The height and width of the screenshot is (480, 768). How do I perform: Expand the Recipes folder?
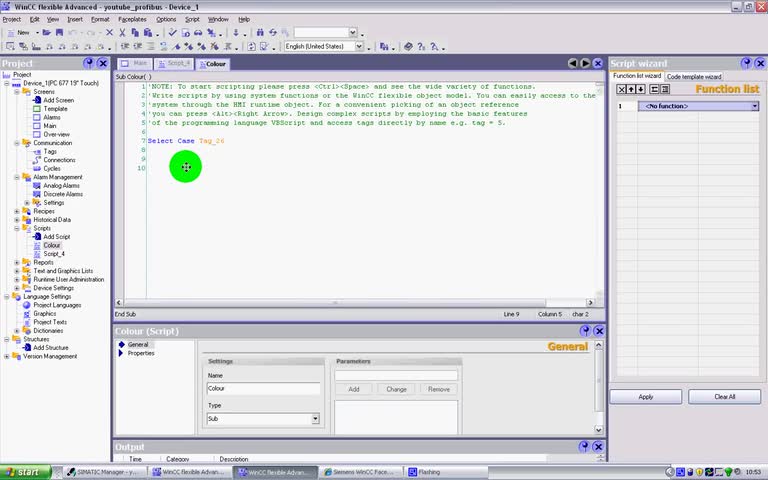tap(17, 212)
